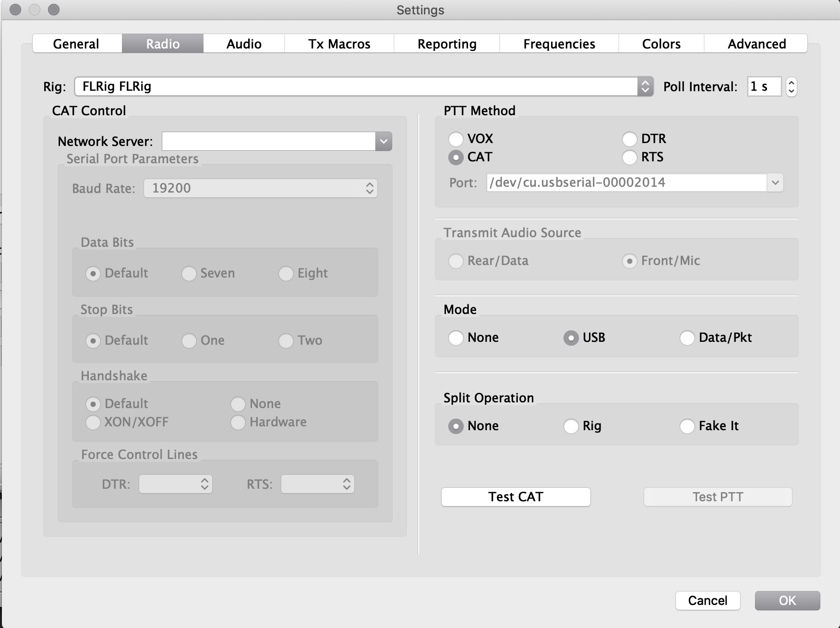Image resolution: width=840 pixels, height=628 pixels.
Task: Expand the Network Server dropdown arrow
Action: (384, 141)
